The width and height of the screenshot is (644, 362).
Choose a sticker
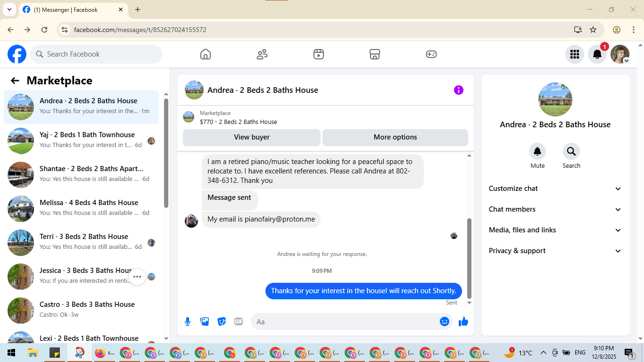click(x=222, y=321)
